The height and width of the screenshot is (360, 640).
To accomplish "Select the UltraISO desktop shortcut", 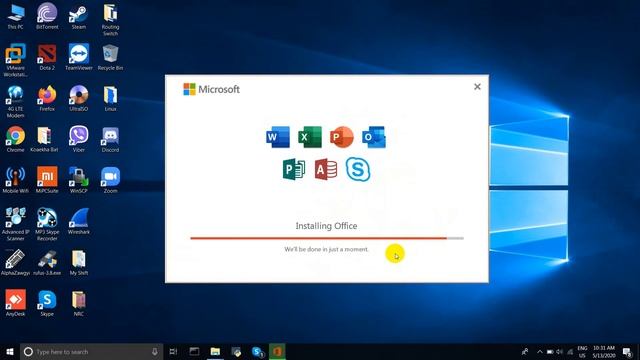I will click(78, 98).
